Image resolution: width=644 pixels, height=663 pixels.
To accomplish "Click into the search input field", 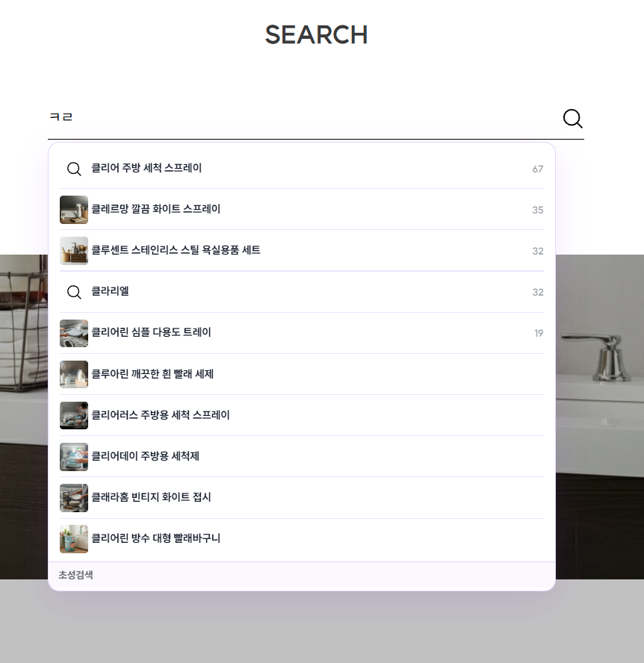I will (299, 118).
